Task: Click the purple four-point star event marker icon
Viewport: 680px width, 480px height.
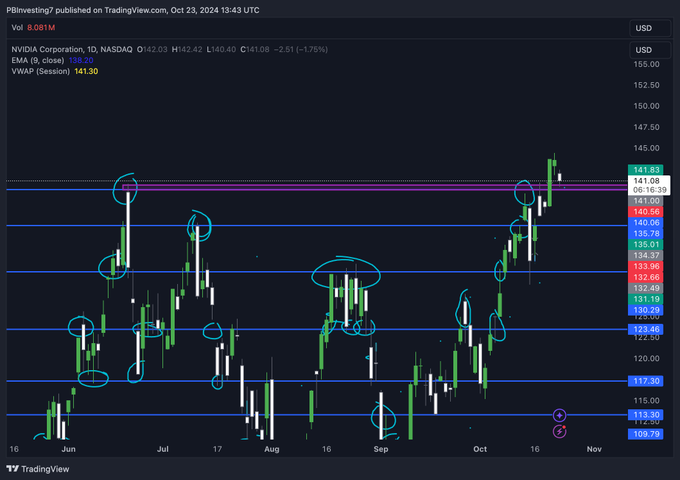Action: [x=559, y=415]
